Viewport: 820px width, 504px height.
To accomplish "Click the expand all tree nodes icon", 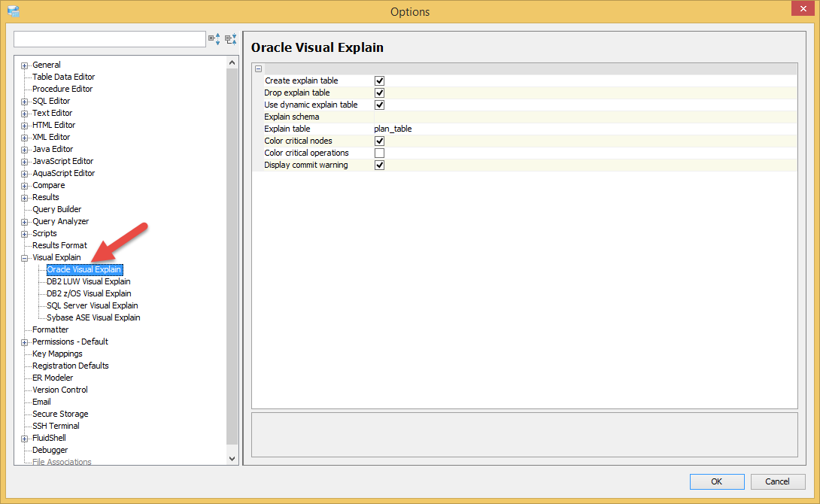I will pyautogui.click(x=214, y=38).
